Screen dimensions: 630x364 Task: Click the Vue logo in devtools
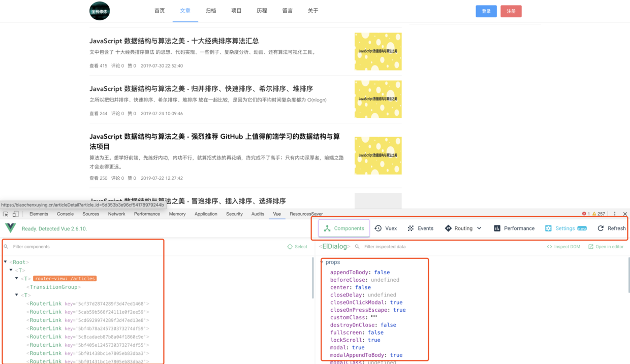[x=11, y=228]
